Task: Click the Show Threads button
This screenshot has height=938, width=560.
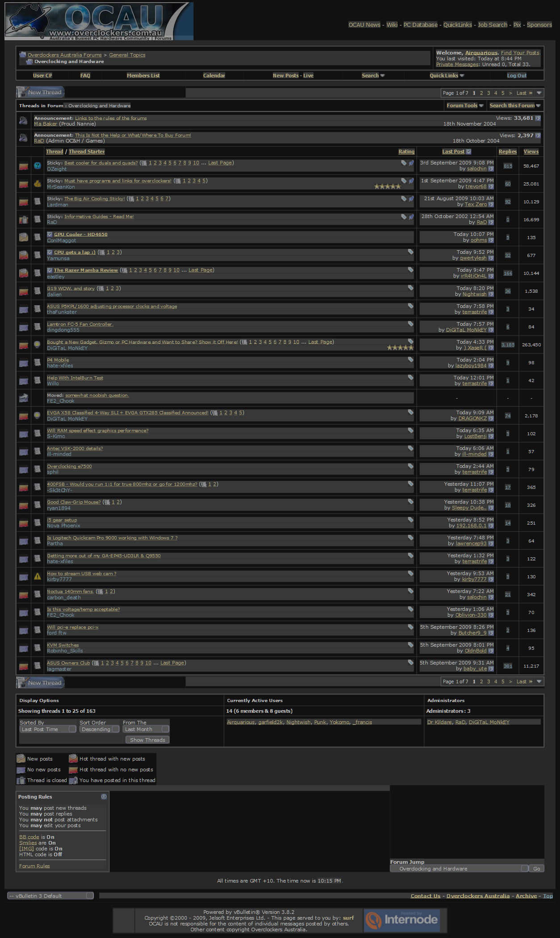Action: [147, 740]
